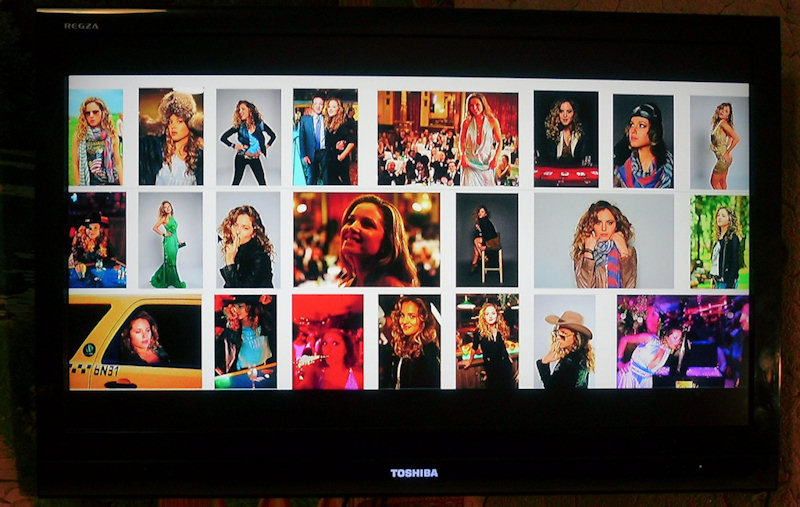
Task: Open the restaurant crowd wide photo
Action: click(448, 139)
